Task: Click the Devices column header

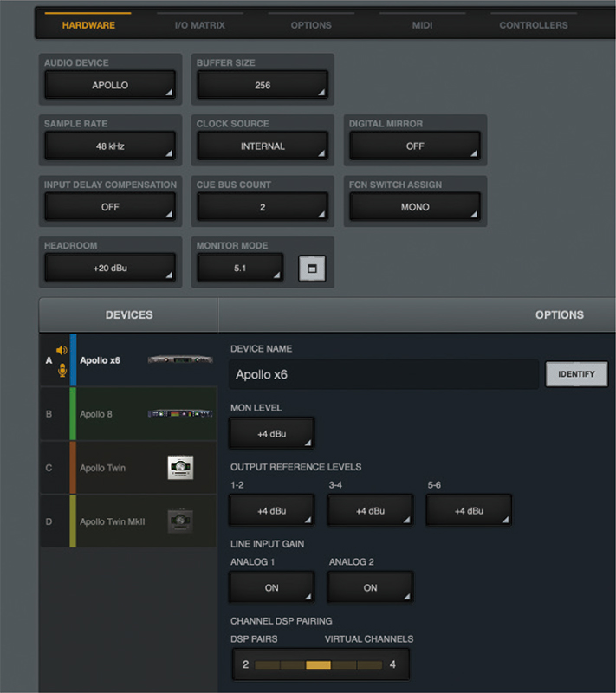Action: click(128, 314)
